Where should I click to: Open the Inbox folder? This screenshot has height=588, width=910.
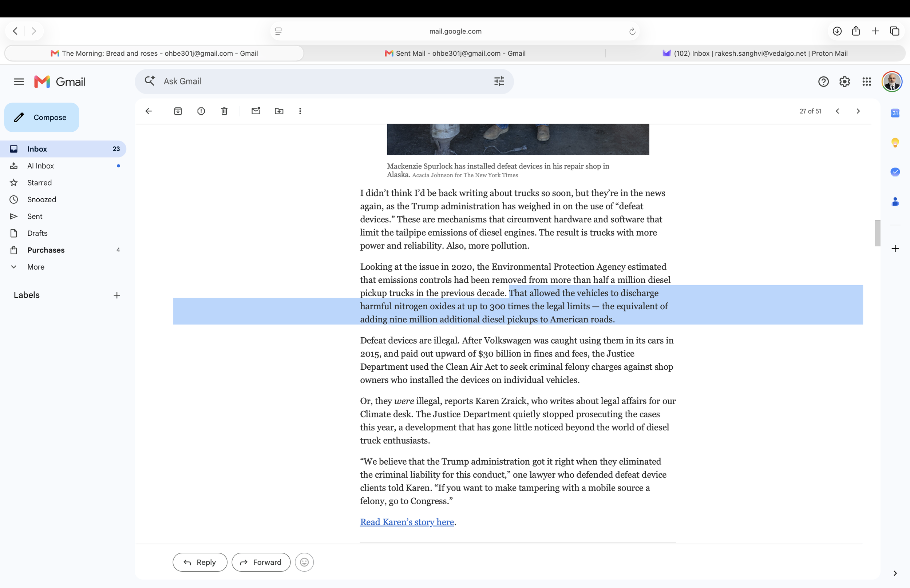(x=63, y=149)
